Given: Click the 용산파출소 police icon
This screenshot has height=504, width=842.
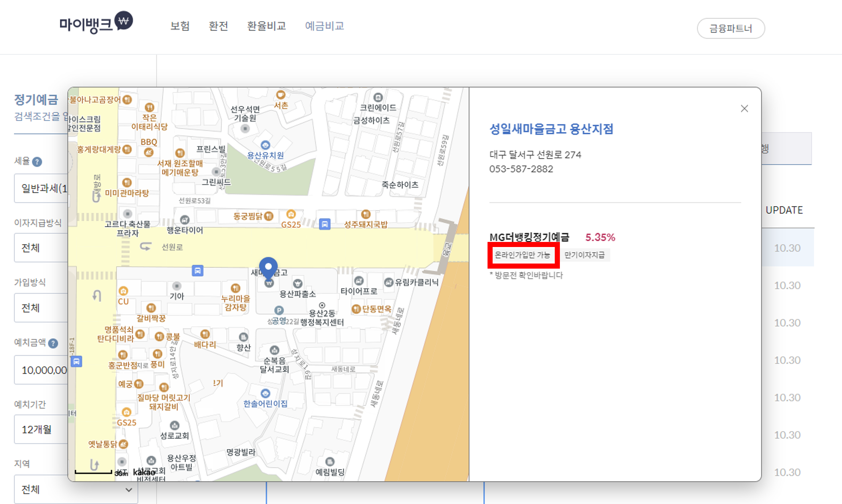Looking at the screenshot, I should pyautogui.click(x=298, y=284).
